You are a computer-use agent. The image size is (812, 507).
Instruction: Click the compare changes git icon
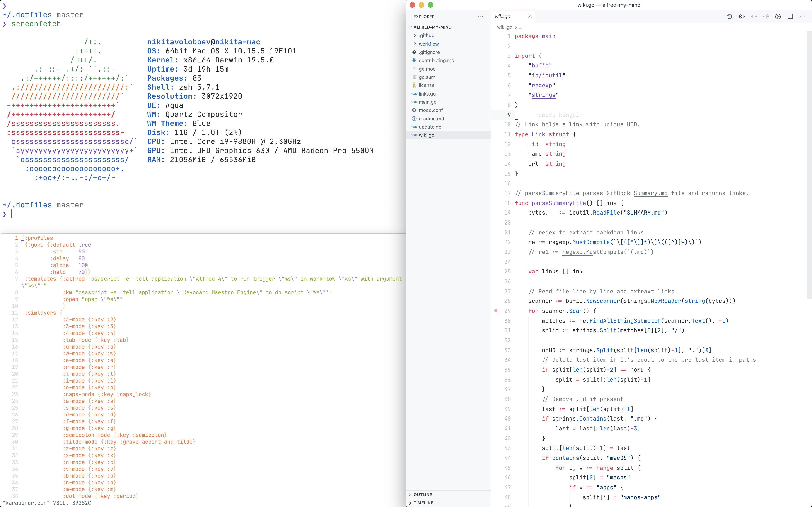pos(730,17)
